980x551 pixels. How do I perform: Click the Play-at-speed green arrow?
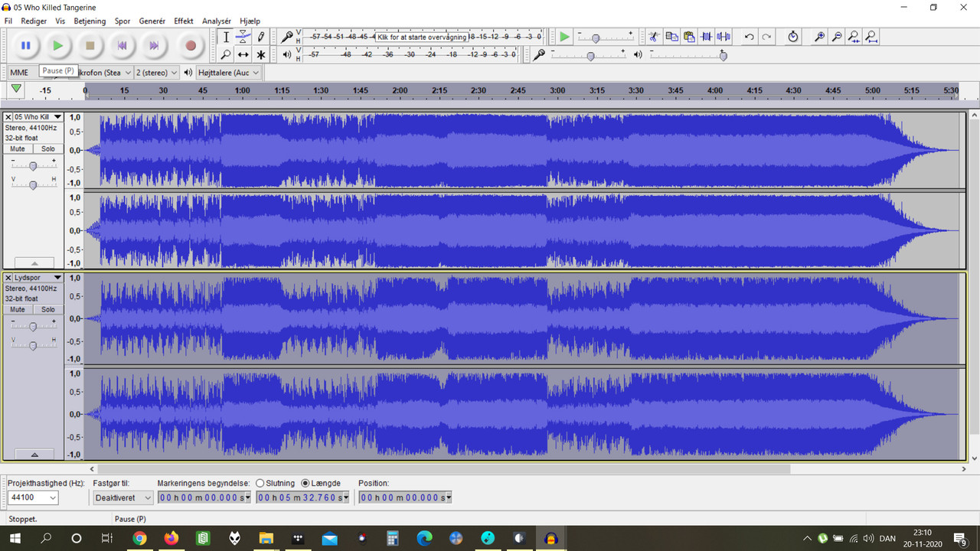pyautogui.click(x=564, y=37)
